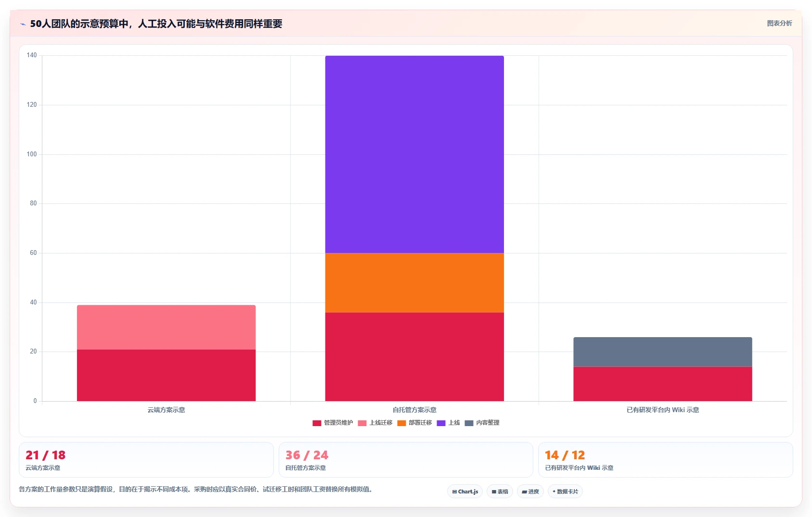Image resolution: width=812 pixels, height=517 pixels.
Task: Click the 进度 tag pill
Action: click(x=530, y=492)
